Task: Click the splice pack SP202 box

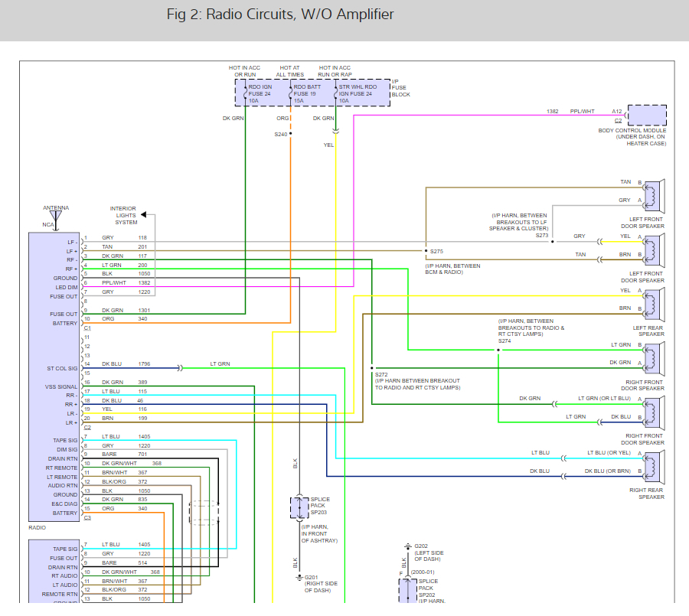Action: pos(408,591)
